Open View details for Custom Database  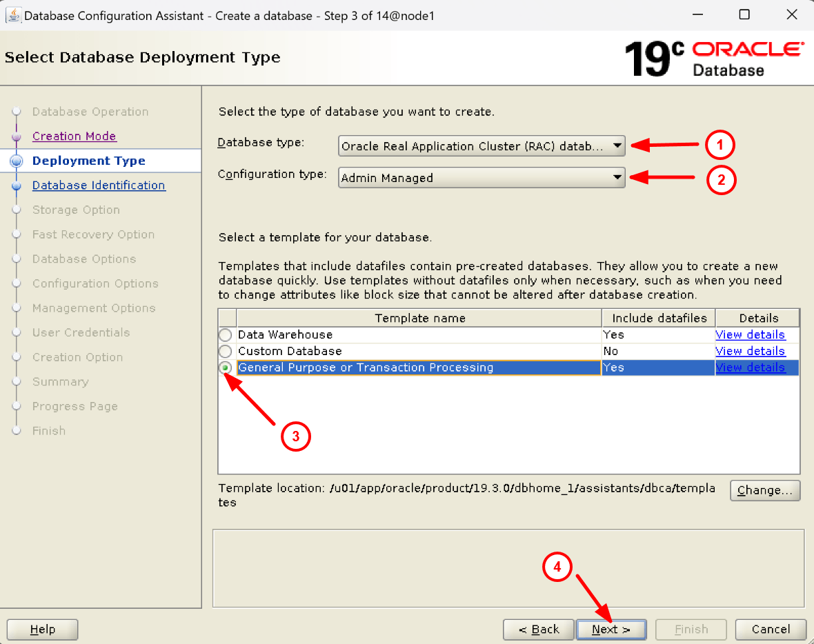pos(750,351)
